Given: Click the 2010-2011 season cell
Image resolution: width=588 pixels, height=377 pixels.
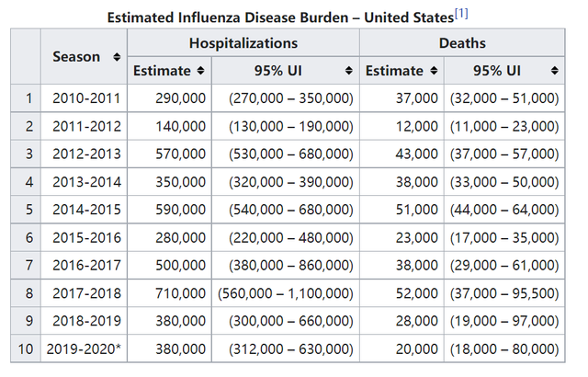Looking at the screenshot, I should 84,97.
